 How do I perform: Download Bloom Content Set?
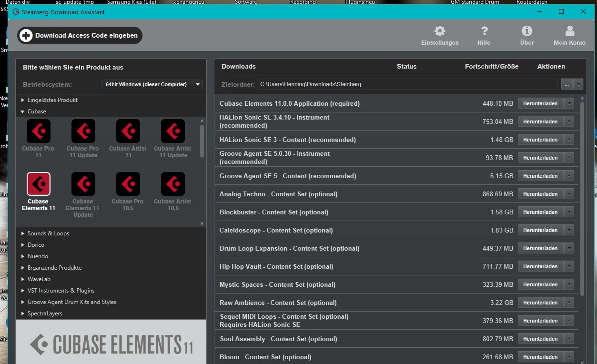click(540, 357)
